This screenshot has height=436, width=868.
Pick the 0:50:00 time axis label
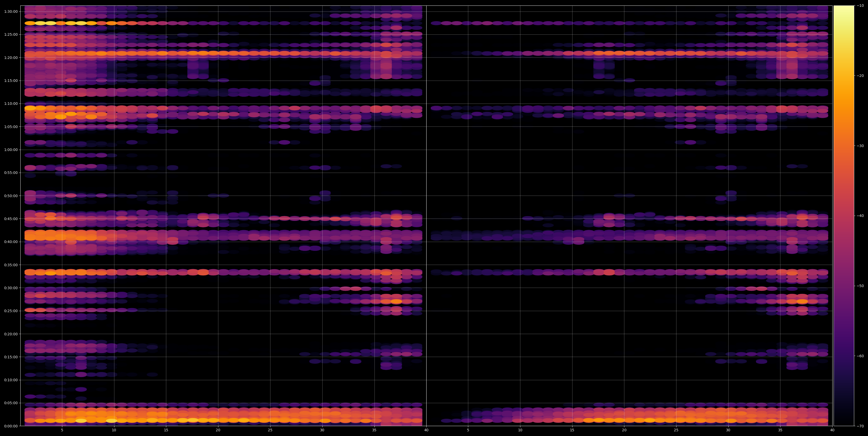tap(11, 196)
